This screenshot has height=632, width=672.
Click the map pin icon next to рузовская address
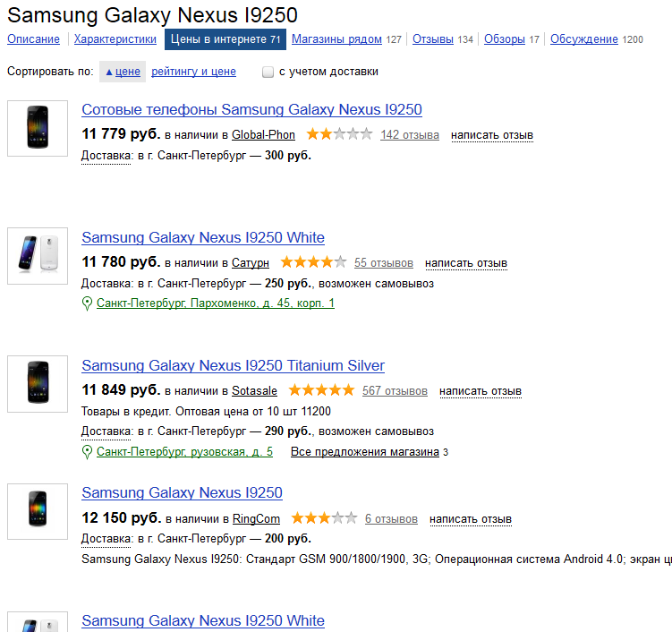[87, 452]
